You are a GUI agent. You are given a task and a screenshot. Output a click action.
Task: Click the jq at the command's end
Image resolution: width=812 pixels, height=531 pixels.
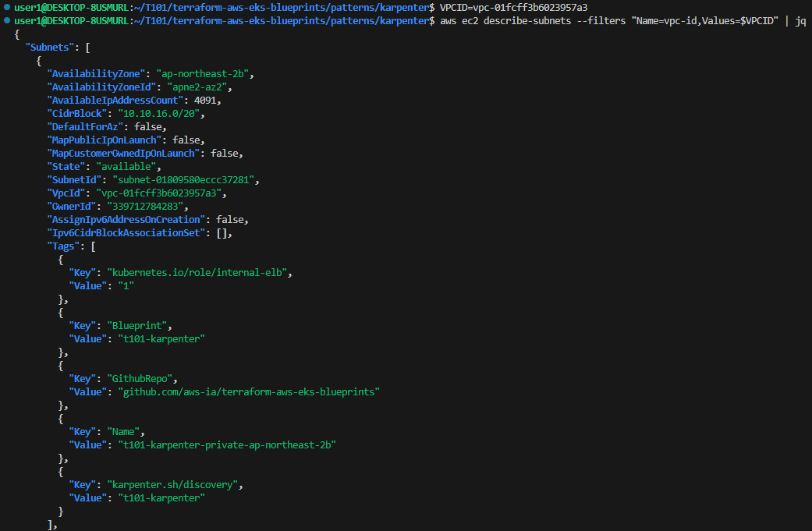click(x=800, y=21)
